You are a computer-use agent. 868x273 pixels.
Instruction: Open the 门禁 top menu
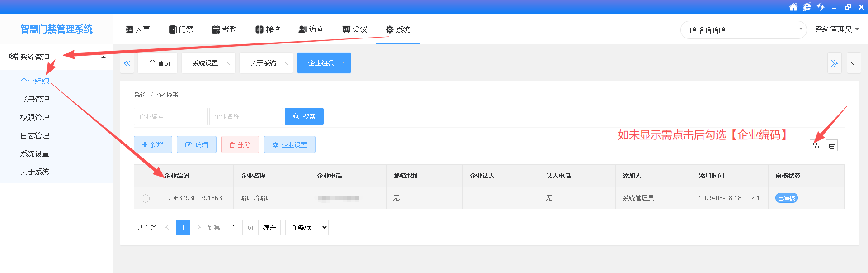point(181,29)
